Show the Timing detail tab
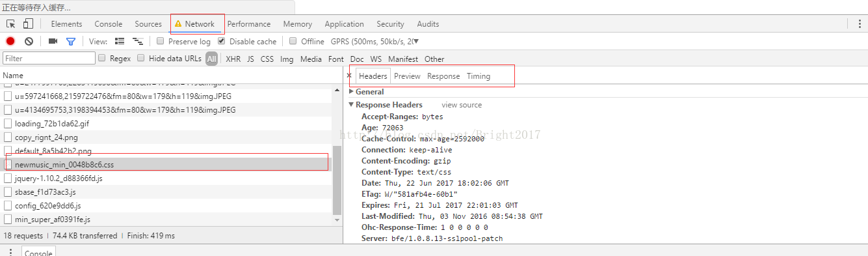The width and height of the screenshot is (868, 256). tap(479, 76)
